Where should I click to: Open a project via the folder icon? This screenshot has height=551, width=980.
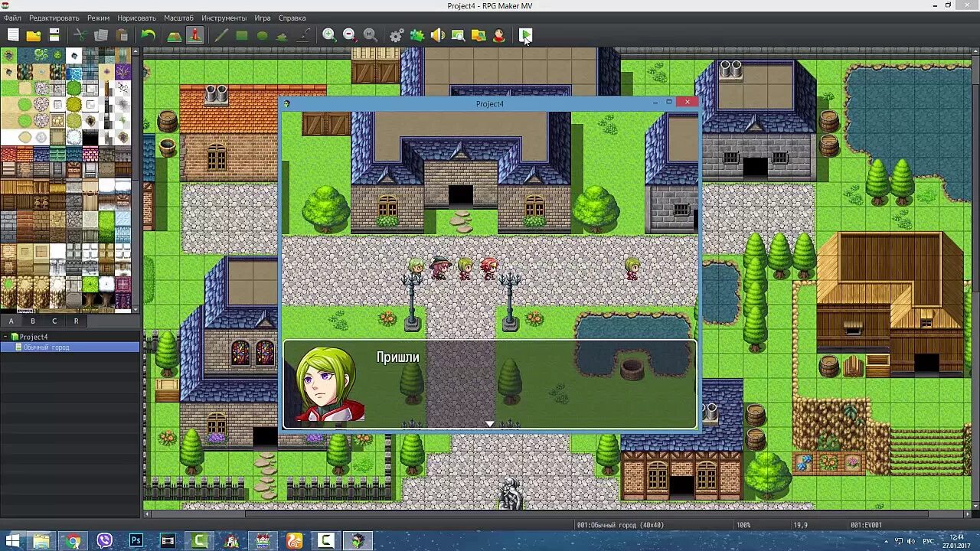[34, 34]
